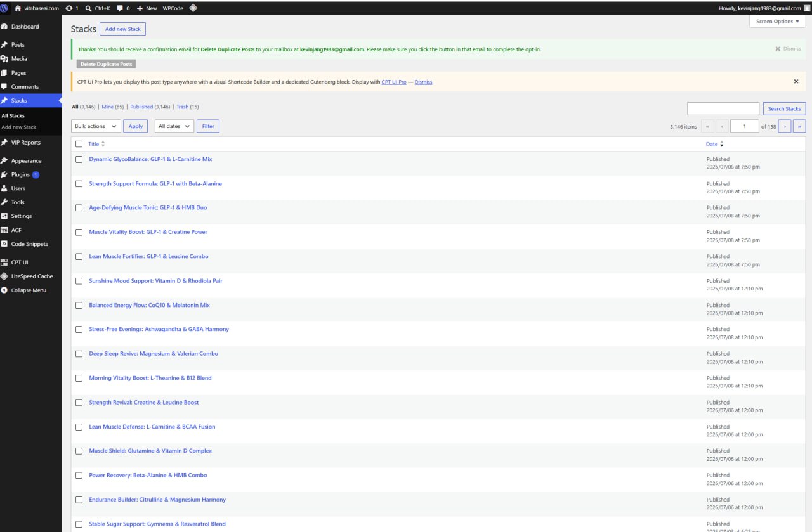Screen dimensions: 812x532
Task: Open the vitabaseai.com home icon
Action: click(18, 8)
